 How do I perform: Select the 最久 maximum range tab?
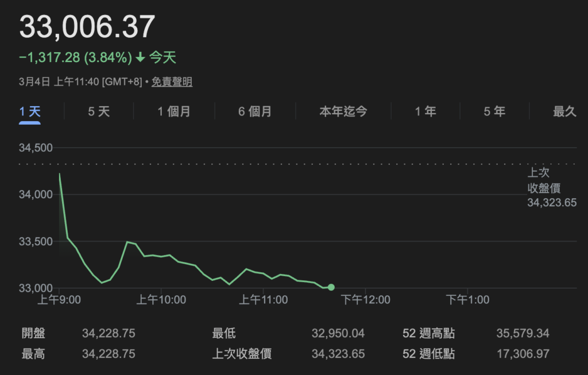[x=564, y=111]
